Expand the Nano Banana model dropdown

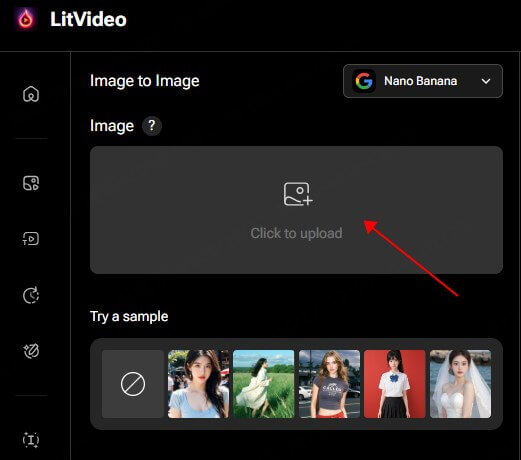point(423,81)
